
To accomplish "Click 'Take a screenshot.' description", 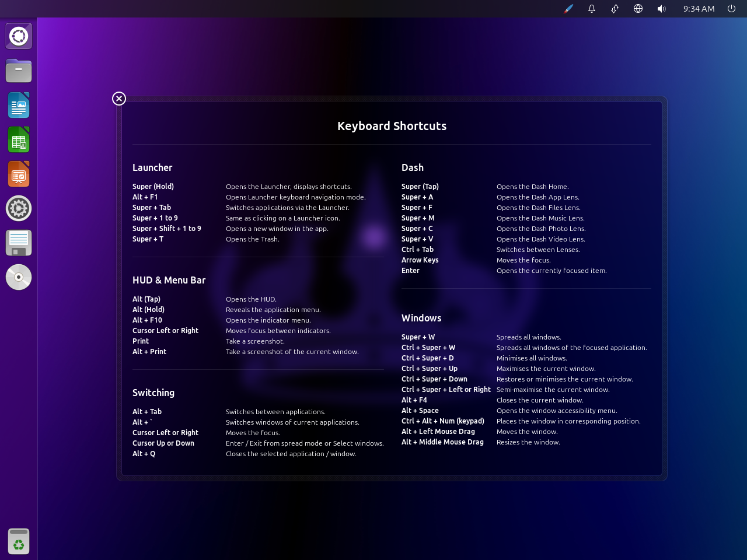I will click(x=255, y=341).
